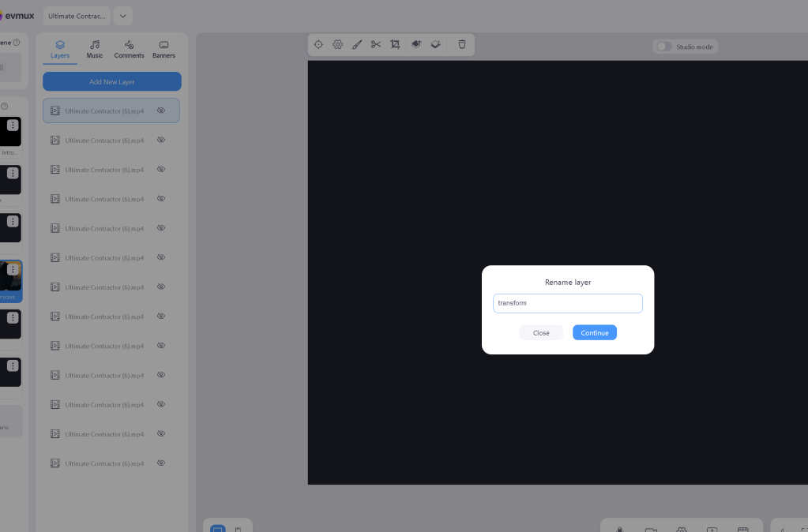Switch to the Music tab
The height and width of the screenshot is (532, 808).
pos(94,50)
